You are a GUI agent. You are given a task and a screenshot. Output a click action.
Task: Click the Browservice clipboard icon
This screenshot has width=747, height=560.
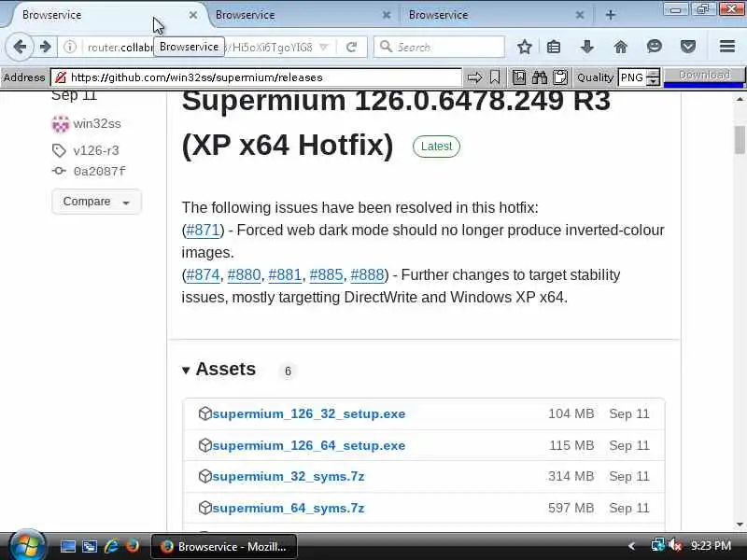[x=560, y=77]
